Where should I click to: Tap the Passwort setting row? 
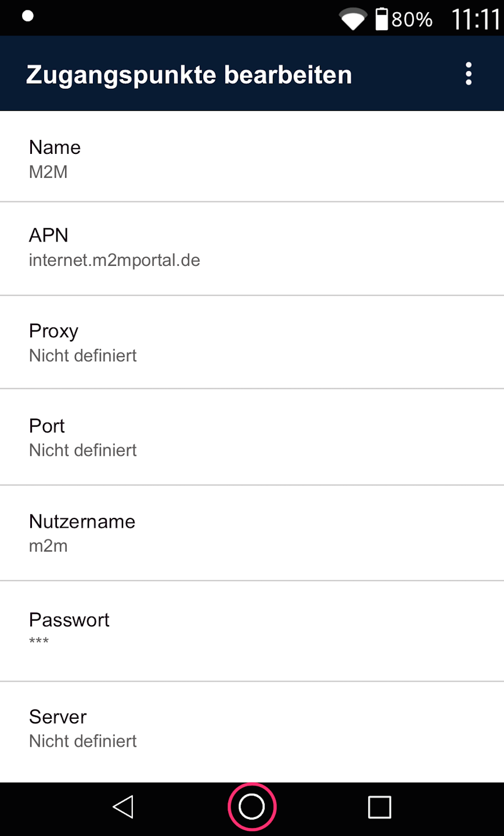click(252, 630)
